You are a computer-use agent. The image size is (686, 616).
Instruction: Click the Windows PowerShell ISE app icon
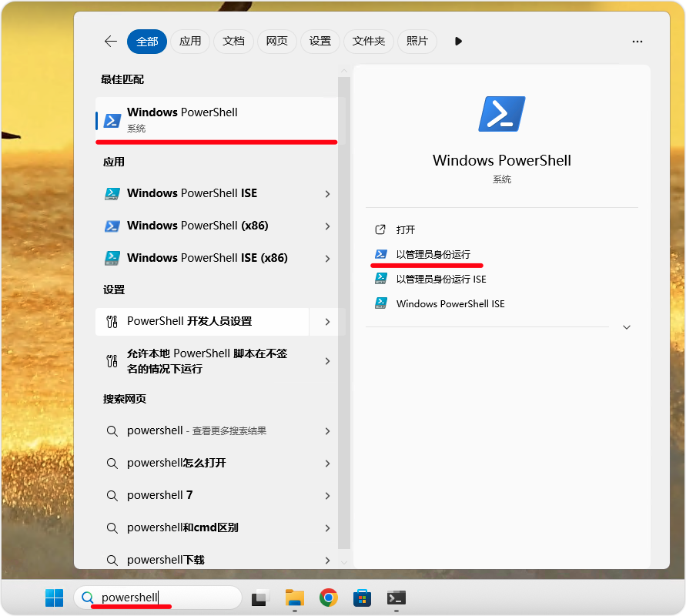[112, 194]
